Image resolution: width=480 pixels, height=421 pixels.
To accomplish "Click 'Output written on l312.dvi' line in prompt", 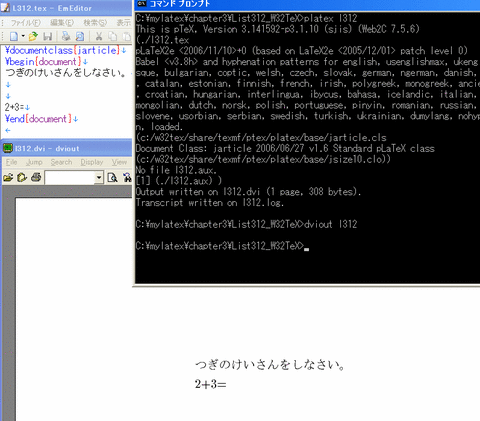I will (x=248, y=192).
